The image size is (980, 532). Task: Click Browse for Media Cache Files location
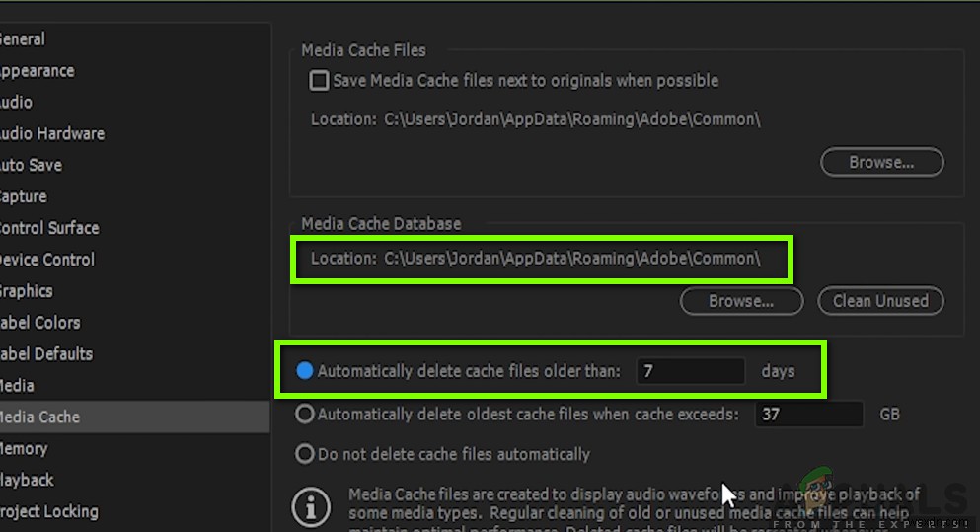click(x=881, y=162)
